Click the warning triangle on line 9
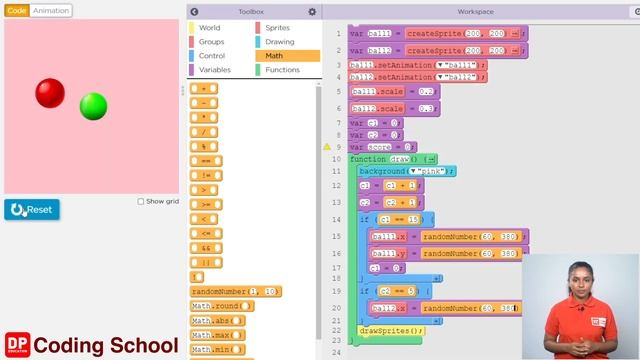This screenshot has height=360, width=640. (x=327, y=147)
